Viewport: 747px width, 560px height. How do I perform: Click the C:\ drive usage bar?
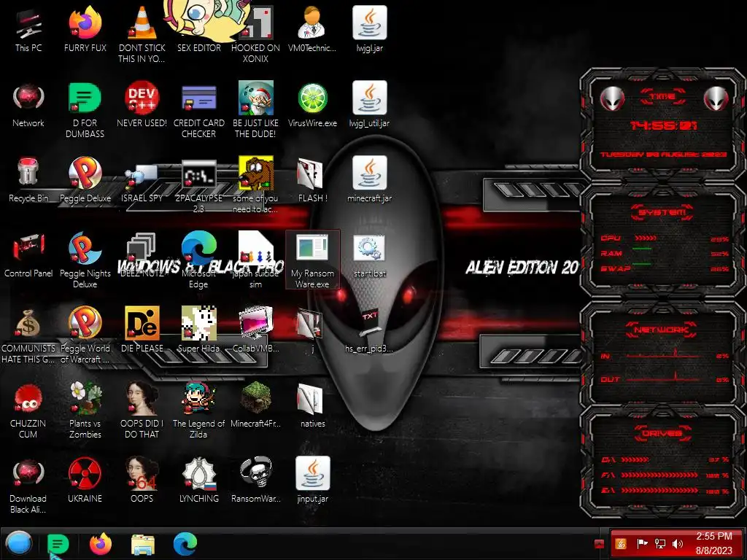(635, 459)
